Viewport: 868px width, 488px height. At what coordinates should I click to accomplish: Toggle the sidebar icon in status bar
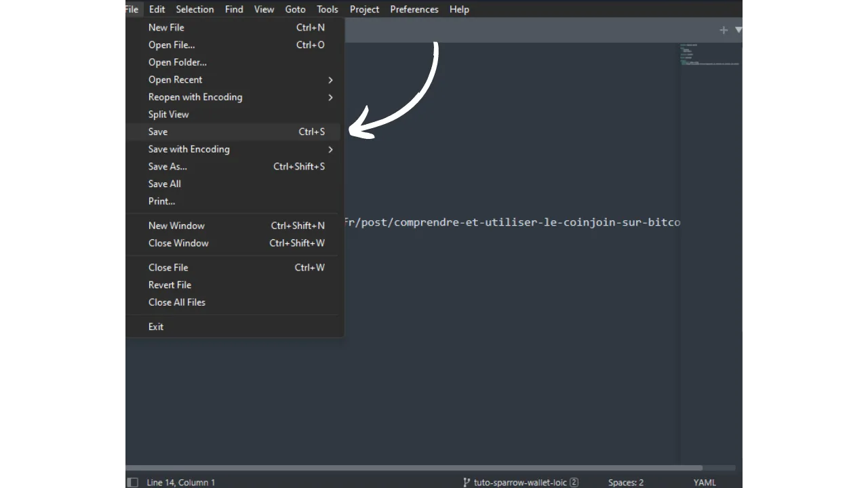pos(133,483)
